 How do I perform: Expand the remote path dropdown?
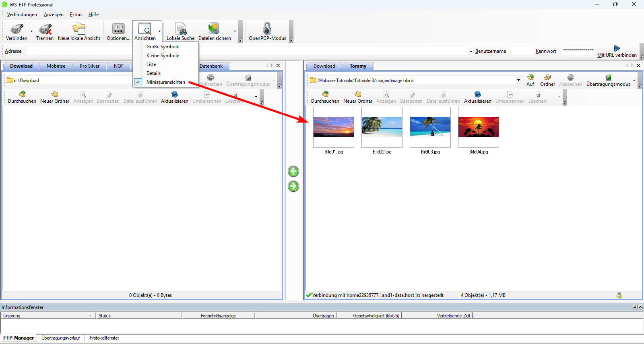click(518, 80)
